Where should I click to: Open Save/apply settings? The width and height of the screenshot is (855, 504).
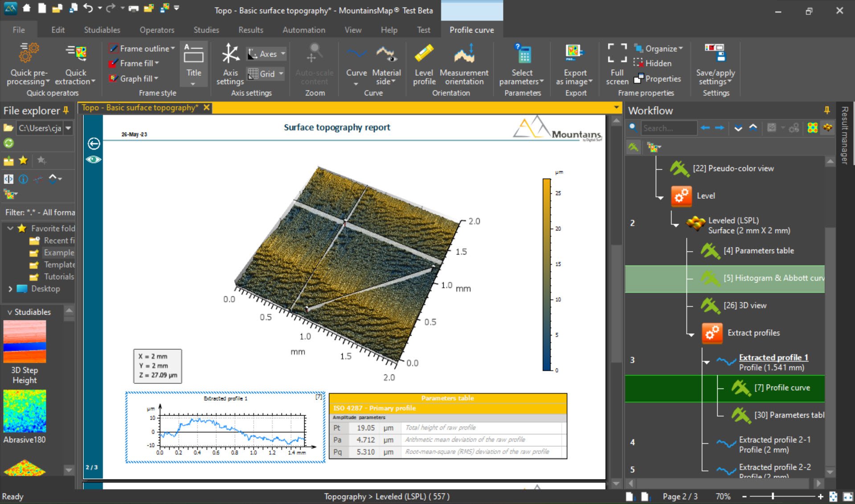pyautogui.click(x=715, y=64)
